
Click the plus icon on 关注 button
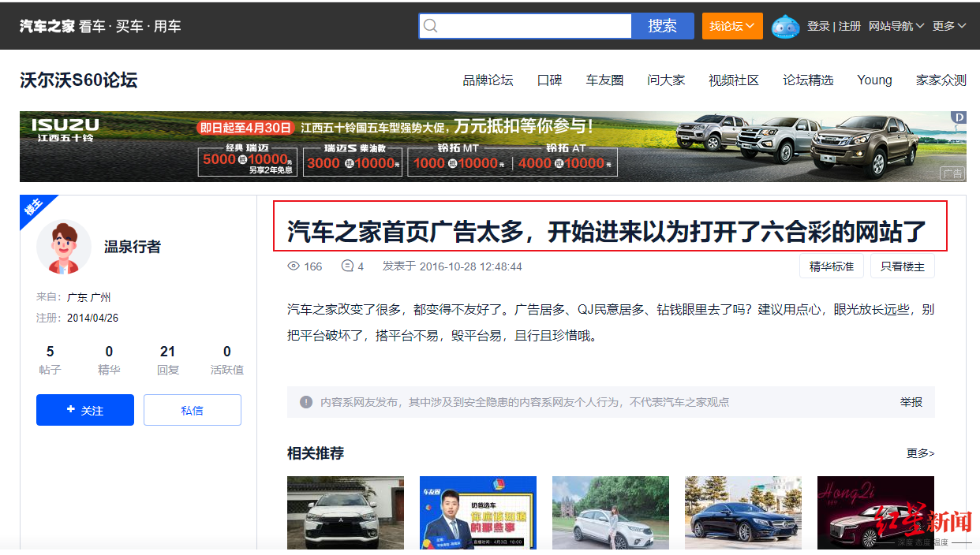(71, 410)
